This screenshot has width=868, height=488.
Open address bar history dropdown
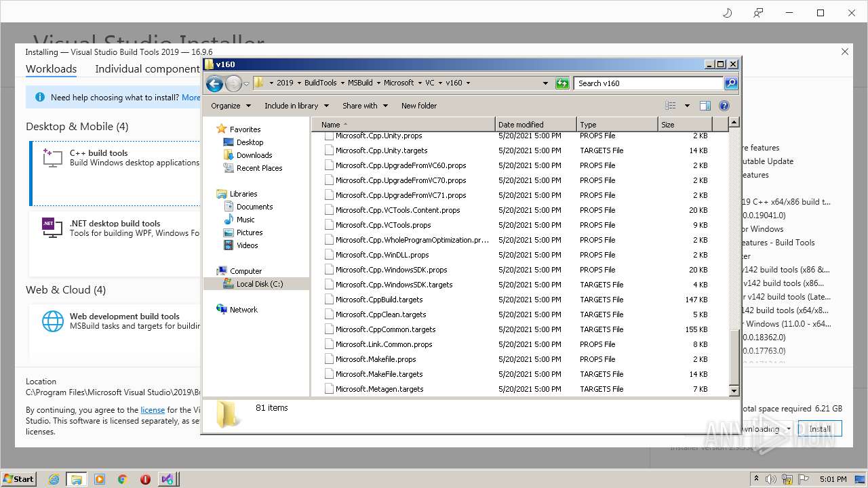545,83
